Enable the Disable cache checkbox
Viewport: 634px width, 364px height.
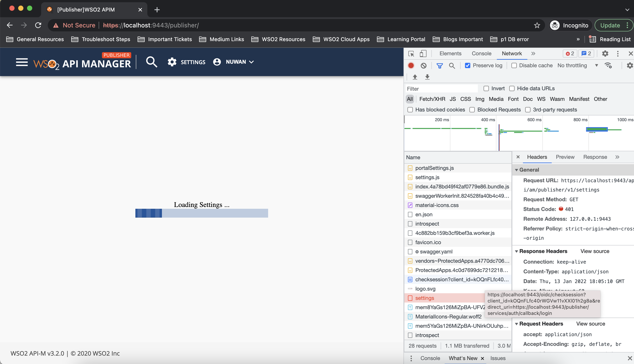coord(514,65)
